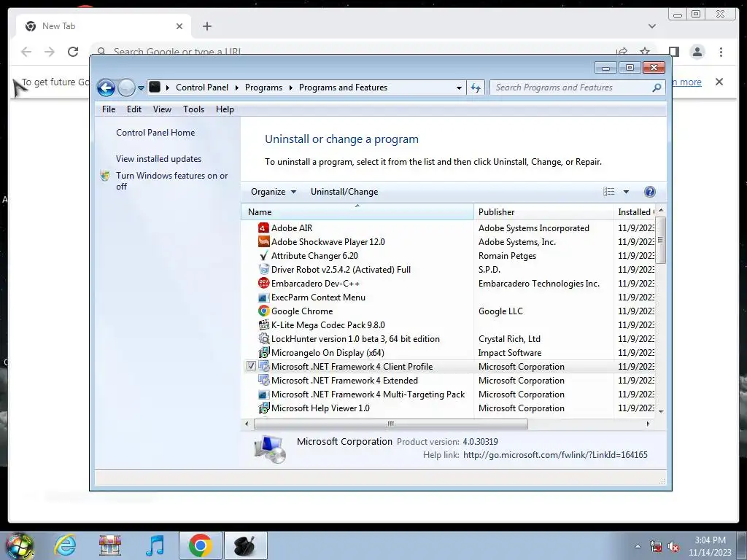This screenshot has height=560, width=747.
Task: Select Crystal Rich, Ltd publisher cell
Action: click(x=509, y=339)
